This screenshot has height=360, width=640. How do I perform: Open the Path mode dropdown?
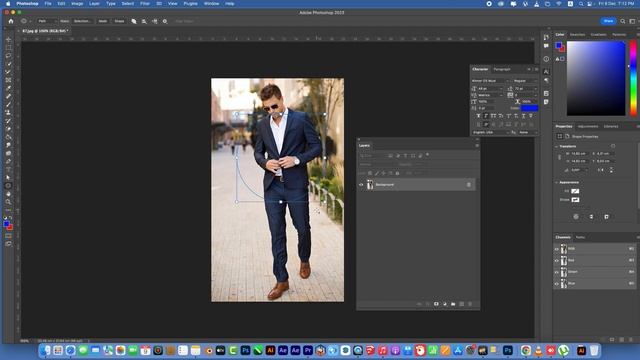coord(47,21)
